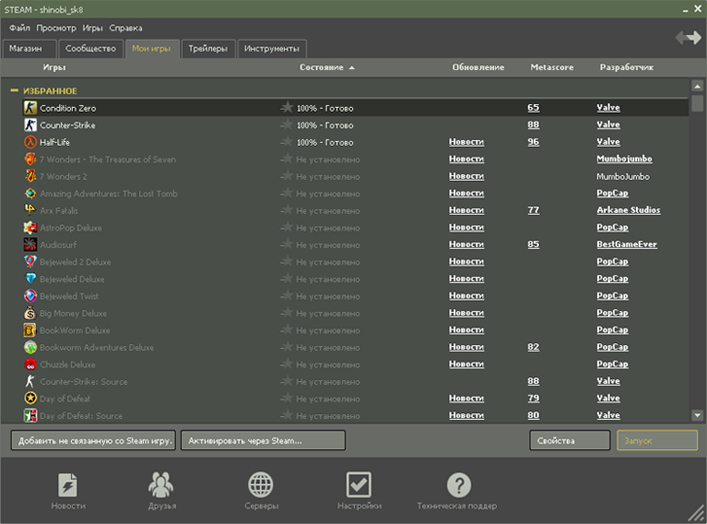Click the Half-Life game icon

click(30, 142)
